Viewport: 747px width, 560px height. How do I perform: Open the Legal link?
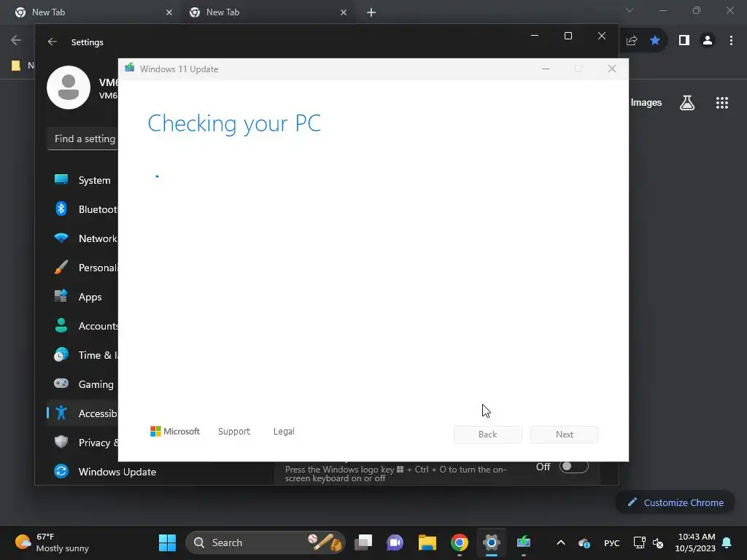[284, 431]
